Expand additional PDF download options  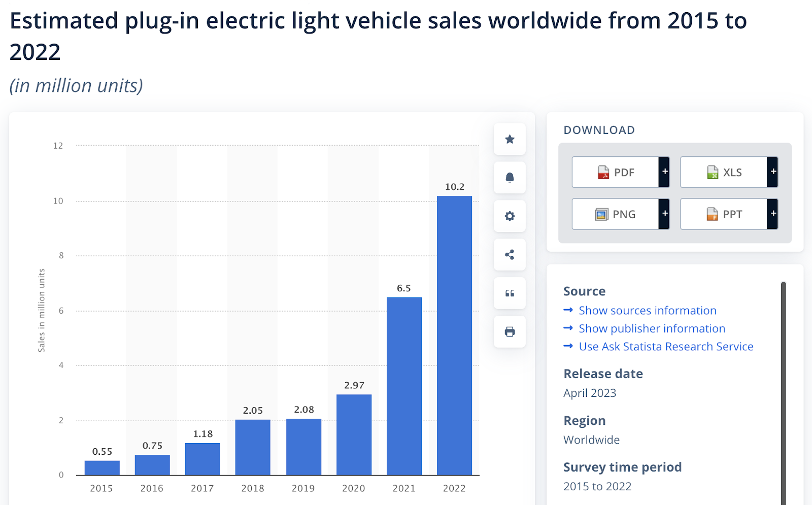pos(665,172)
